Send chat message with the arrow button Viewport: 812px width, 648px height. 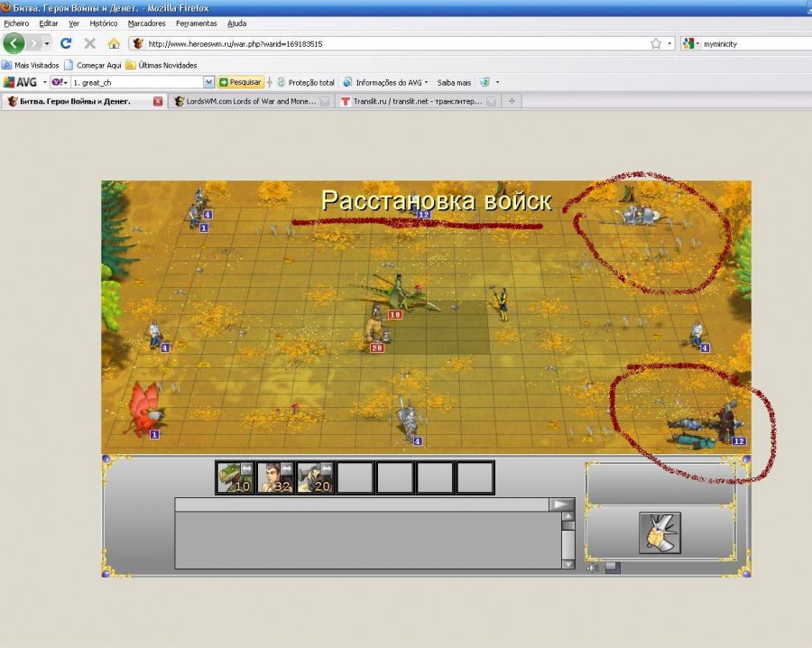pos(561,504)
